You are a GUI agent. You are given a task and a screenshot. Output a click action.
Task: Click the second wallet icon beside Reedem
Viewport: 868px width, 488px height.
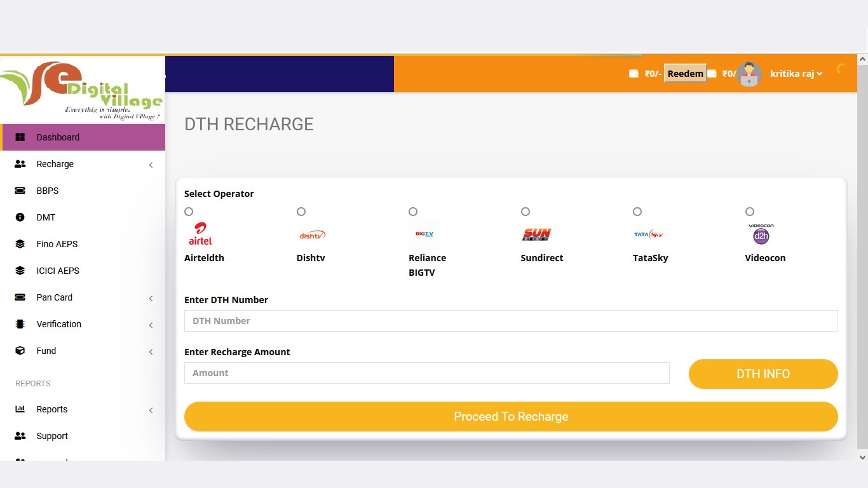pos(712,74)
